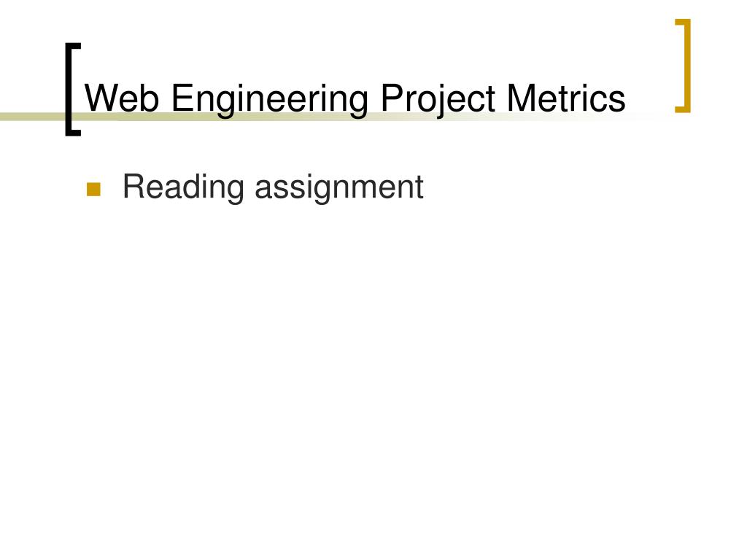
Task: Select the gold right bracket decoration
Action: click(683, 66)
